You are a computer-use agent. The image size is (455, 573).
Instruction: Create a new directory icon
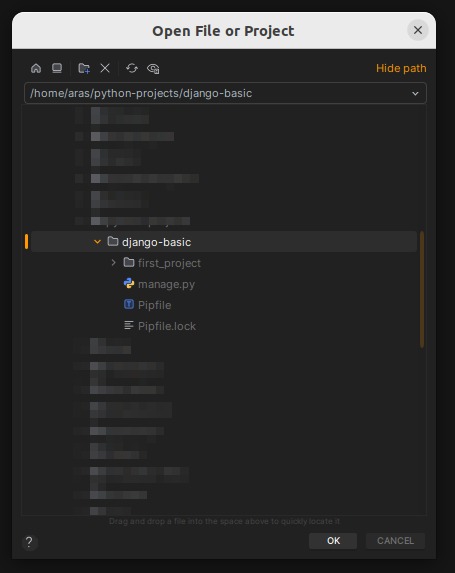(84, 68)
